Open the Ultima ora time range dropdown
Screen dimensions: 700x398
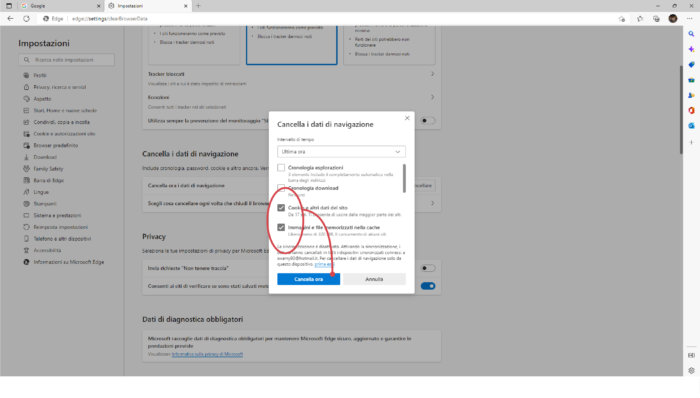pyautogui.click(x=341, y=152)
